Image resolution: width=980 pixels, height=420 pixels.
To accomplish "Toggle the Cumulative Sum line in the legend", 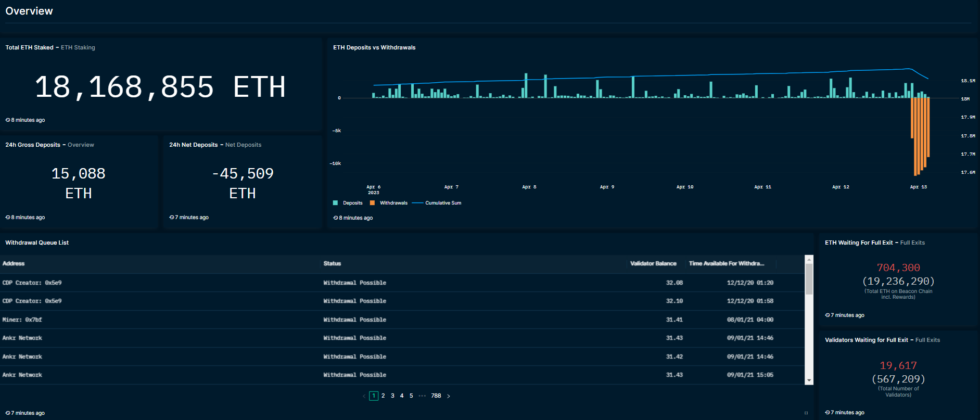I will click(x=437, y=203).
